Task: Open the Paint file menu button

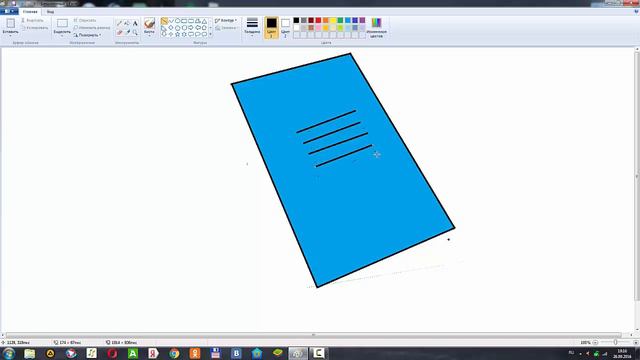Action: [9, 11]
